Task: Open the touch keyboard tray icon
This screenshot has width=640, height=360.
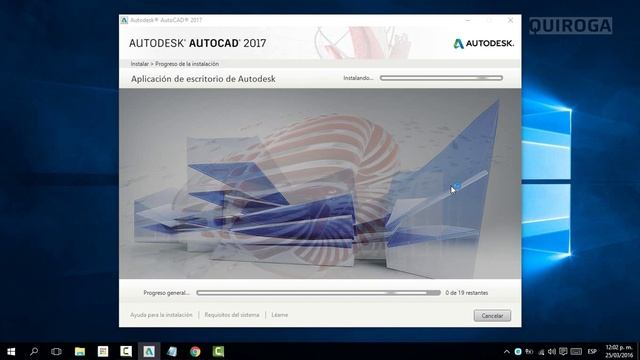Action: pyautogui.click(x=576, y=351)
